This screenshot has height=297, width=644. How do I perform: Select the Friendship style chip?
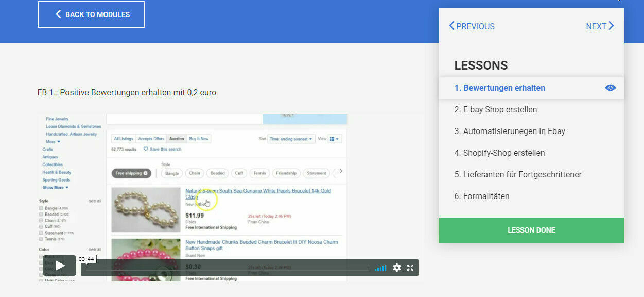coord(286,173)
